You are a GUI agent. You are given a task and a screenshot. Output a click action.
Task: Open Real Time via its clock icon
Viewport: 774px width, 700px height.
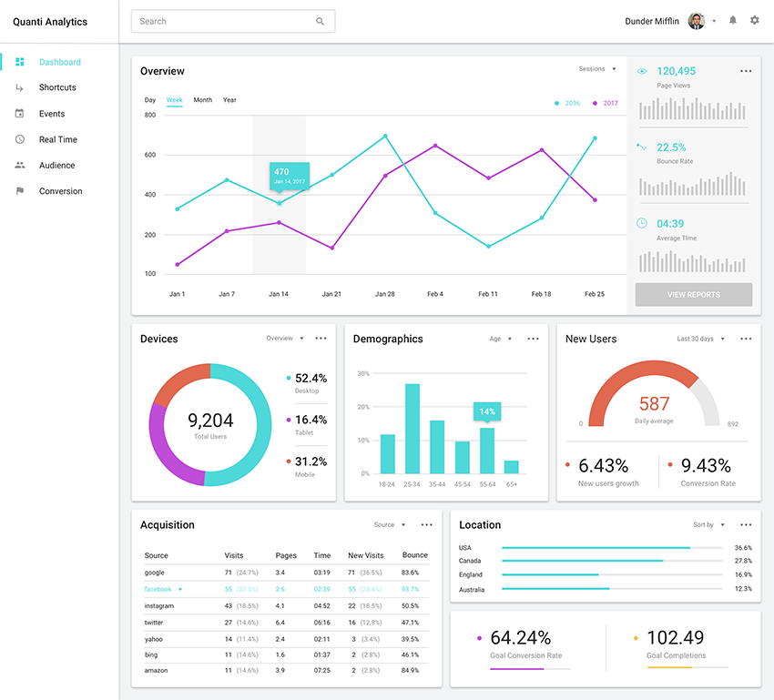point(19,139)
